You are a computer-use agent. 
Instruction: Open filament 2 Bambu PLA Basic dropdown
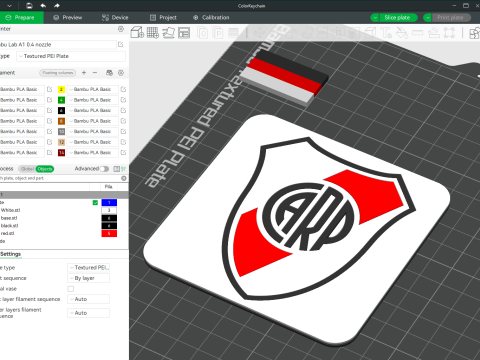(x=93, y=89)
